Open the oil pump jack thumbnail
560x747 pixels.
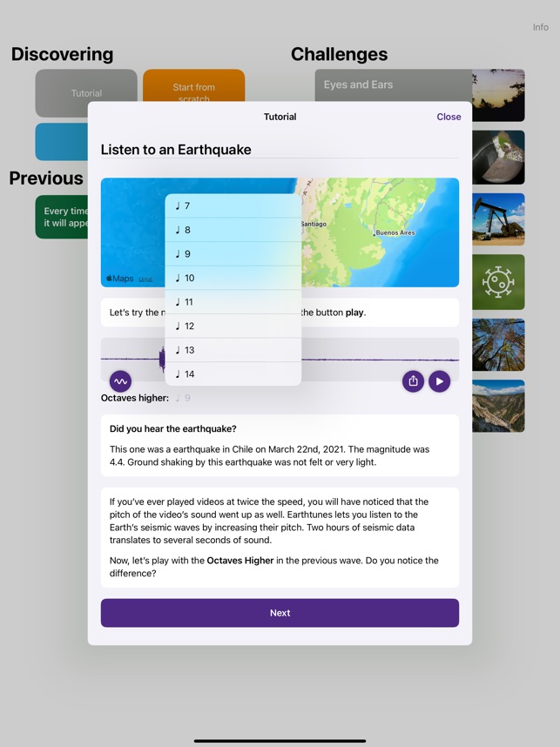(498, 219)
